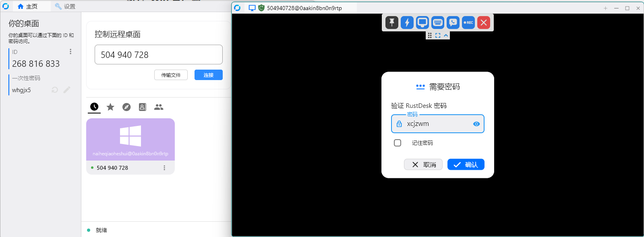Refresh the one-time password whgjx5
This screenshot has height=237, width=644.
55,90
